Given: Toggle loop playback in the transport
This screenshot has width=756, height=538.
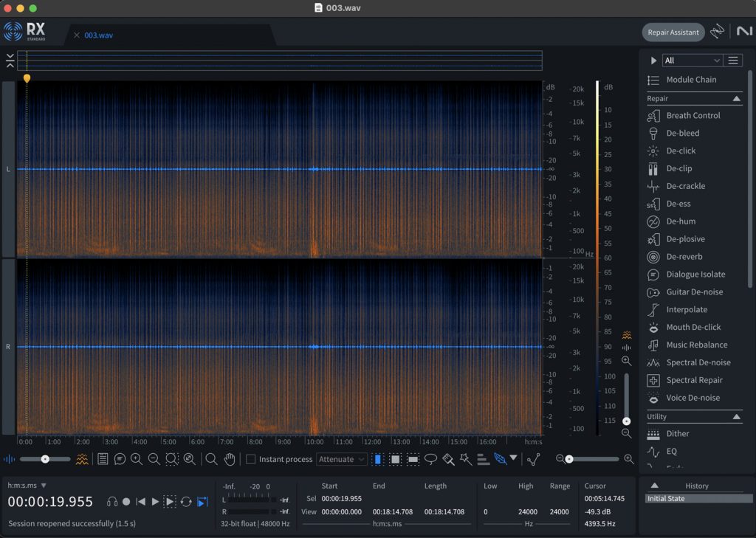Looking at the screenshot, I should coord(187,501).
